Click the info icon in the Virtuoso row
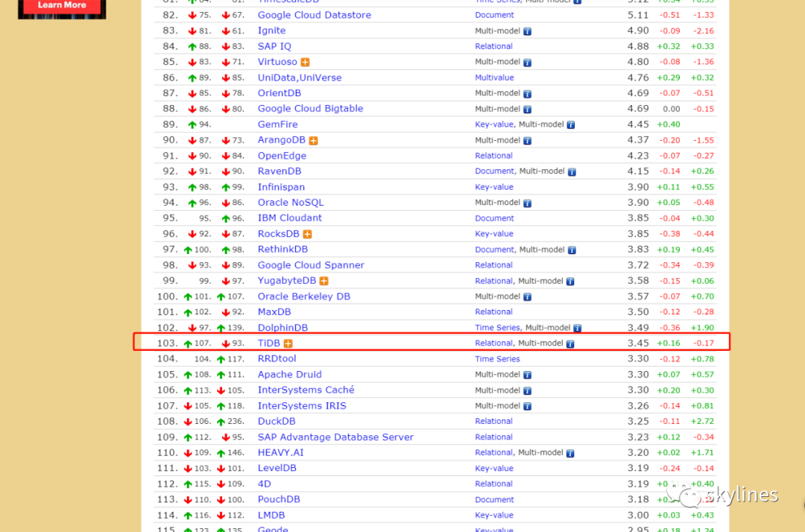The width and height of the screenshot is (805, 532). [527, 63]
